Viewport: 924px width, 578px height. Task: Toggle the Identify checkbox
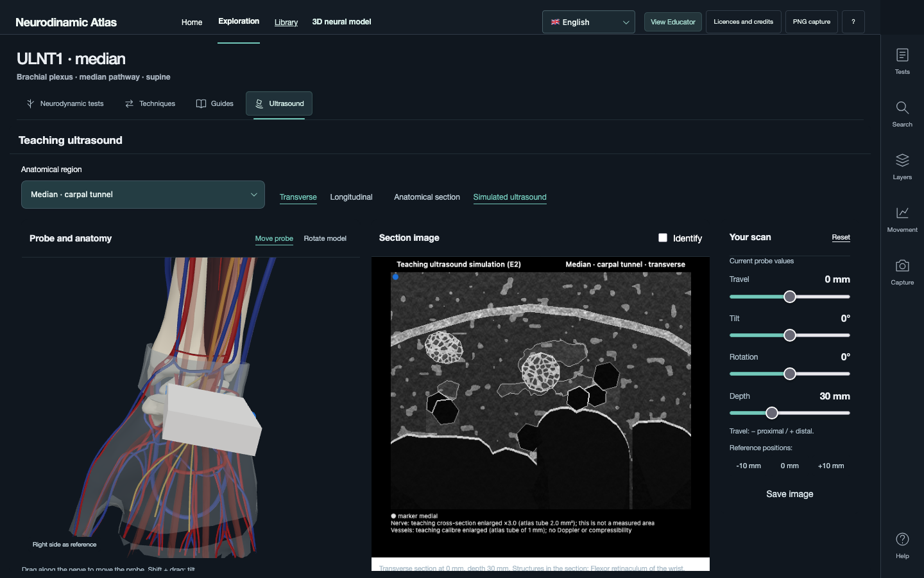pyautogui.click(x=663, y=238)
